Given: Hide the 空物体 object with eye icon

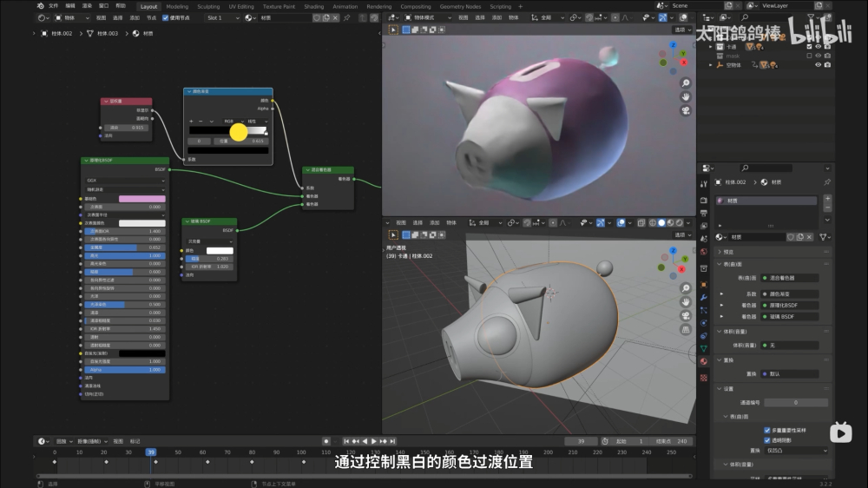Looking at the screenshot, I should pos(819,65).
